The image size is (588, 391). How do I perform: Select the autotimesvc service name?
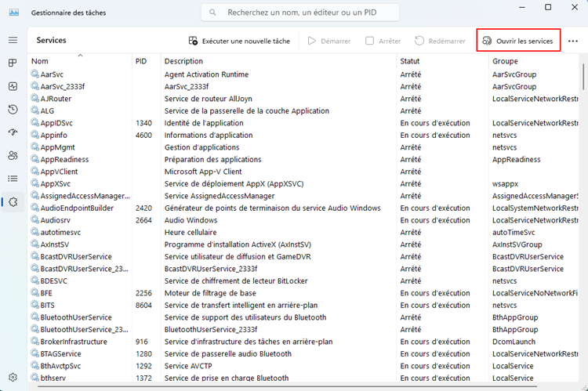tap(60, 233)
